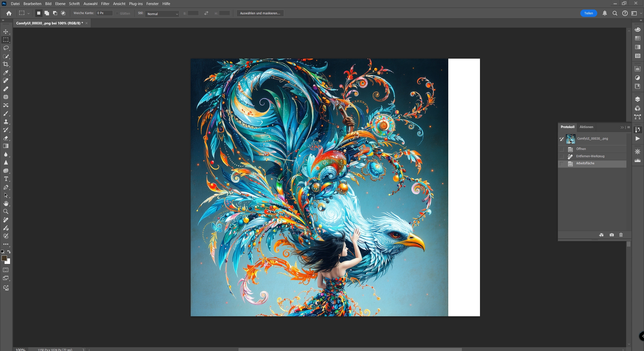Image resolution: width=644 pixels, height=351 pixels.
Task: Open the Protokoll panel flyout menu
Action: [629, 127]
